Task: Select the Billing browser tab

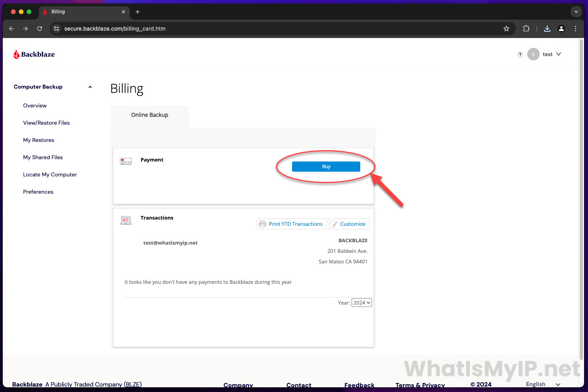Action: 84,12
